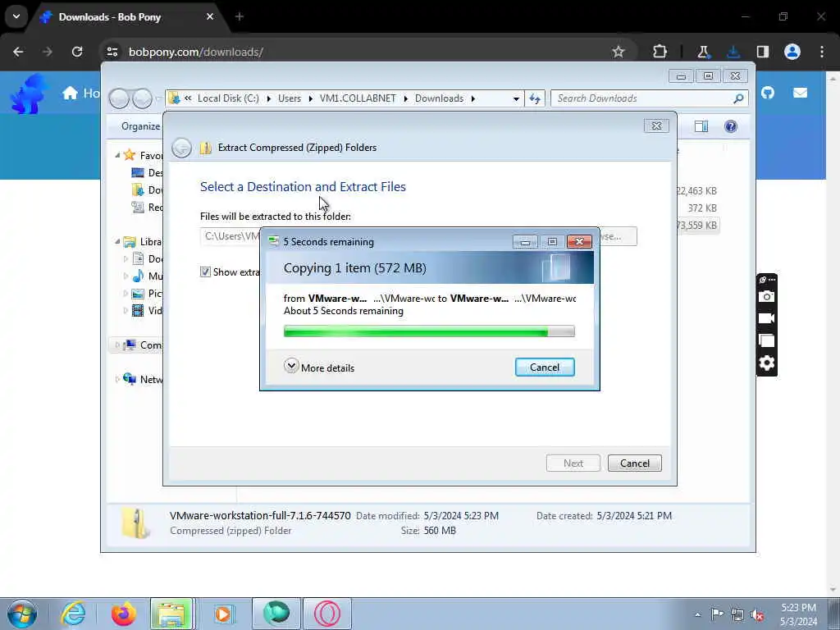Click the screenshot camera icon in side toolbar
This screenshot has height=630, width=840.
pos(767,296)
